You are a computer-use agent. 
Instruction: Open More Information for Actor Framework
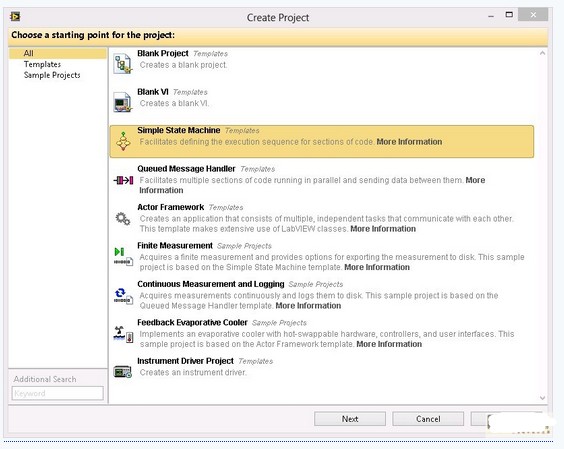pyautogui.click(x=383, y=229)
